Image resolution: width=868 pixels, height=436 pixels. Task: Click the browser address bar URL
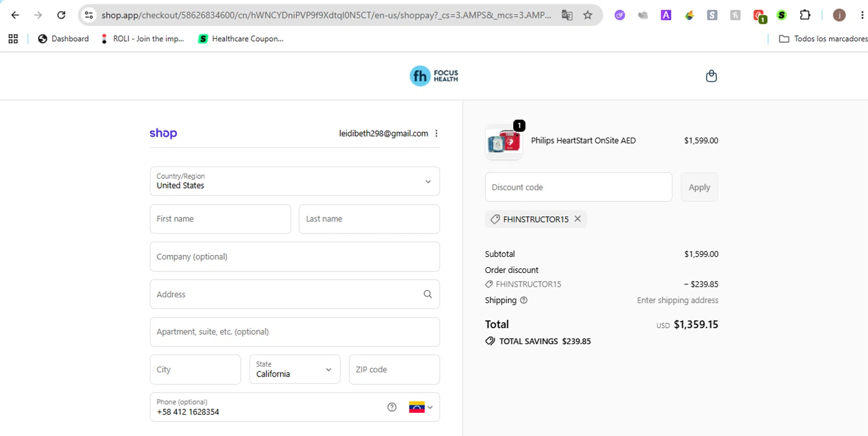[326, 15]
